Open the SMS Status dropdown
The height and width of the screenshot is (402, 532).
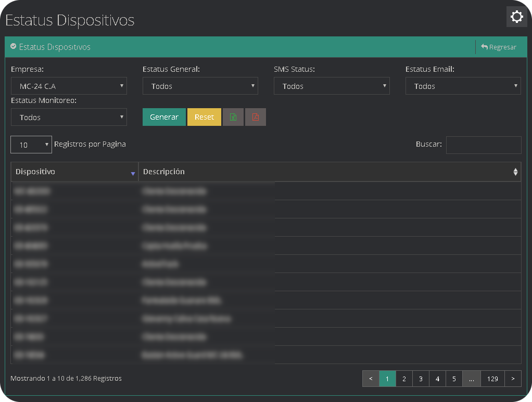point(332,86)
